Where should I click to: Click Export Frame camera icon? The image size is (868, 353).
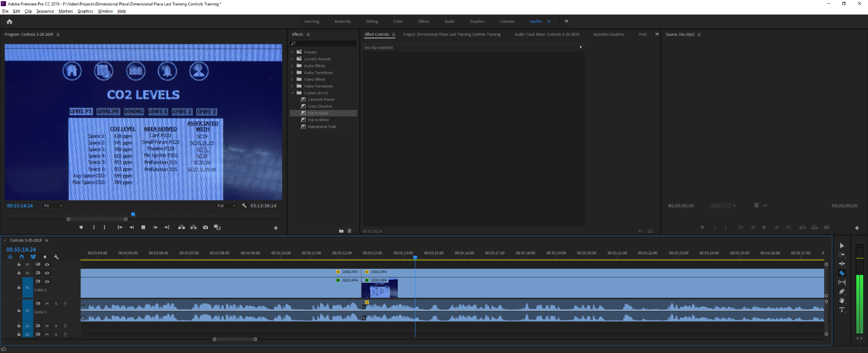point(205,228)
